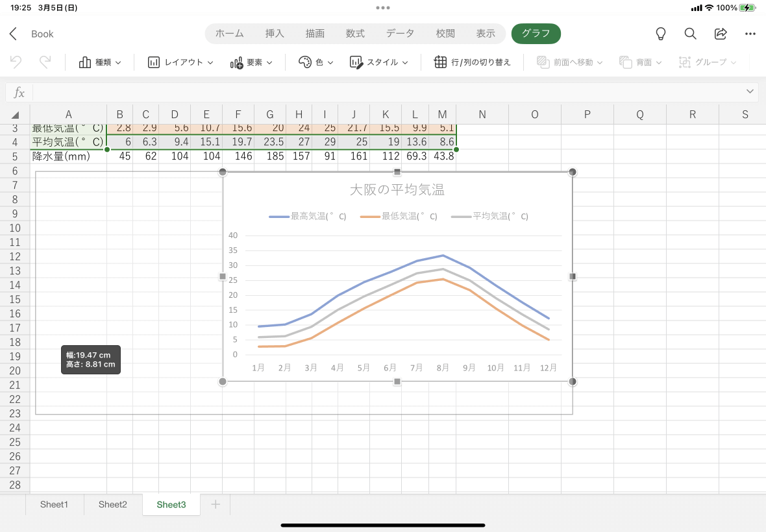Click the 最高気温 legend entry
Image resolution: width=766 pixels, height=532 pixels.
(307, 216)
